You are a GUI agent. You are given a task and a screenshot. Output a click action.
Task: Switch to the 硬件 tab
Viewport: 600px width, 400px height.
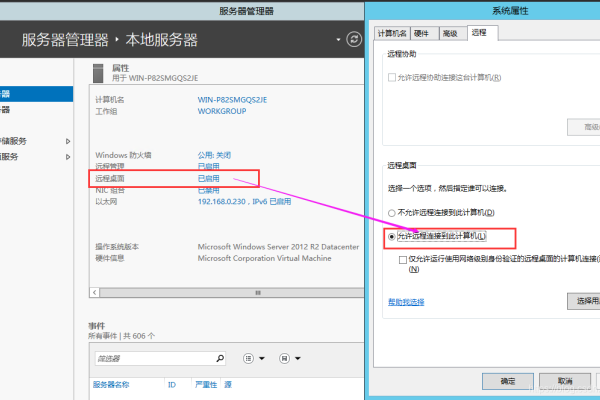pos(422,33)
